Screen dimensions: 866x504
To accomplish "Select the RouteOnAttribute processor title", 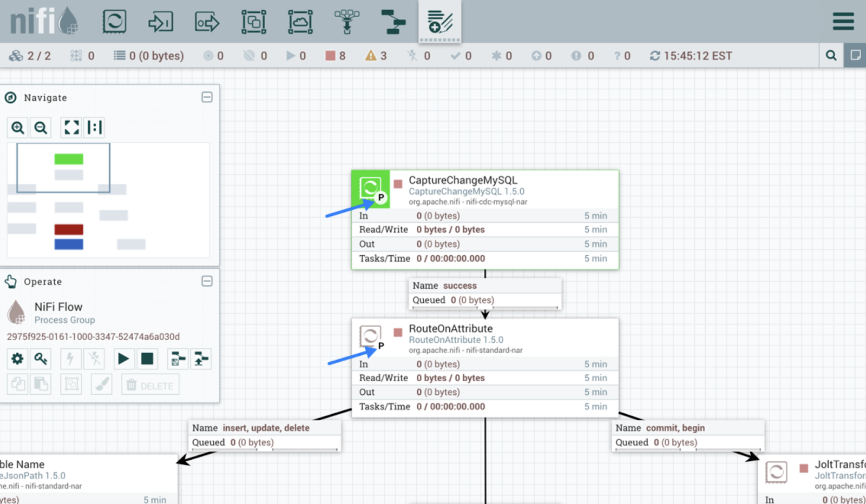I will point(451,328).
